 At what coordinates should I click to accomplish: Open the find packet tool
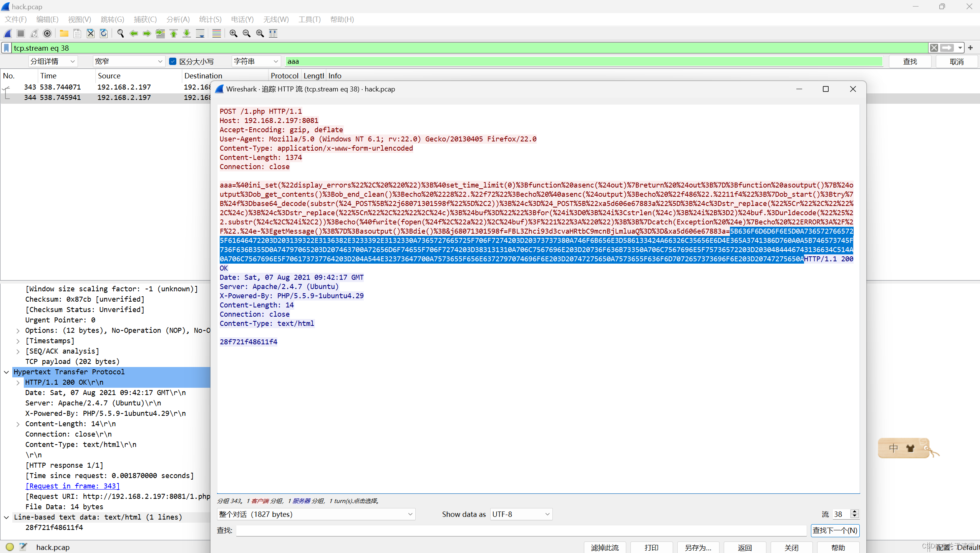coord(120,33)
